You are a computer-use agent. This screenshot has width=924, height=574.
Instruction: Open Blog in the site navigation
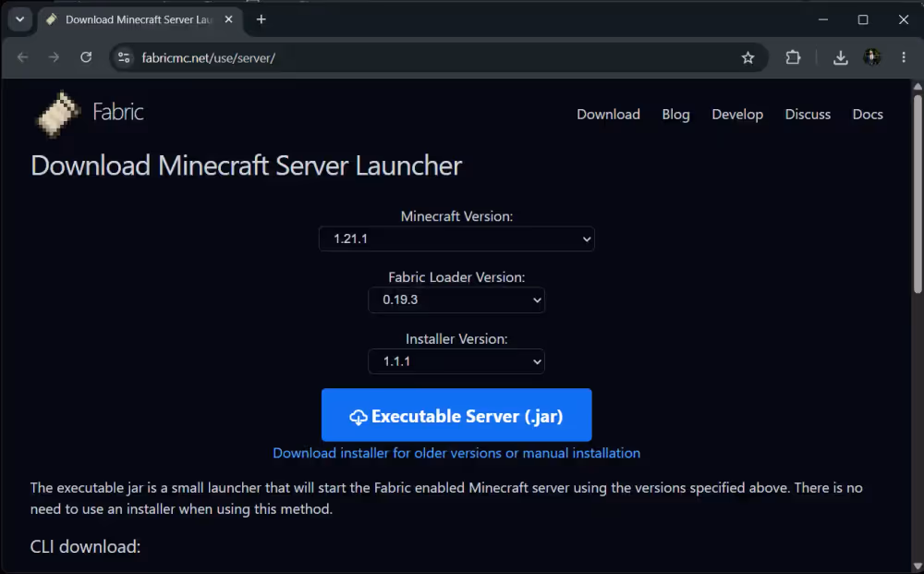tap(676, 115)
